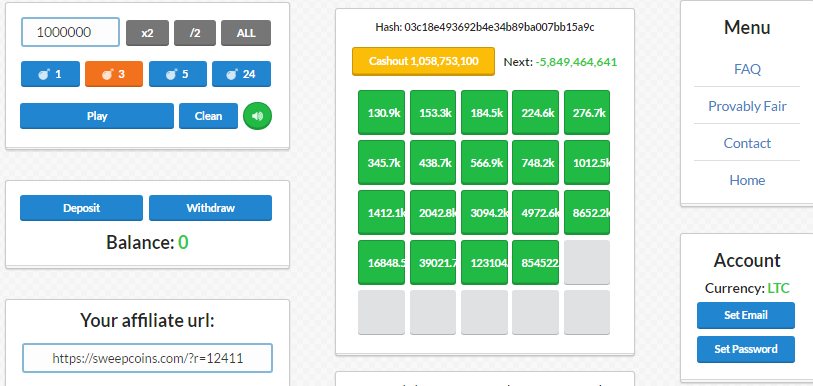813x386 pixels.
Task: Double the bet with x2 button
Action: [147, 33]
